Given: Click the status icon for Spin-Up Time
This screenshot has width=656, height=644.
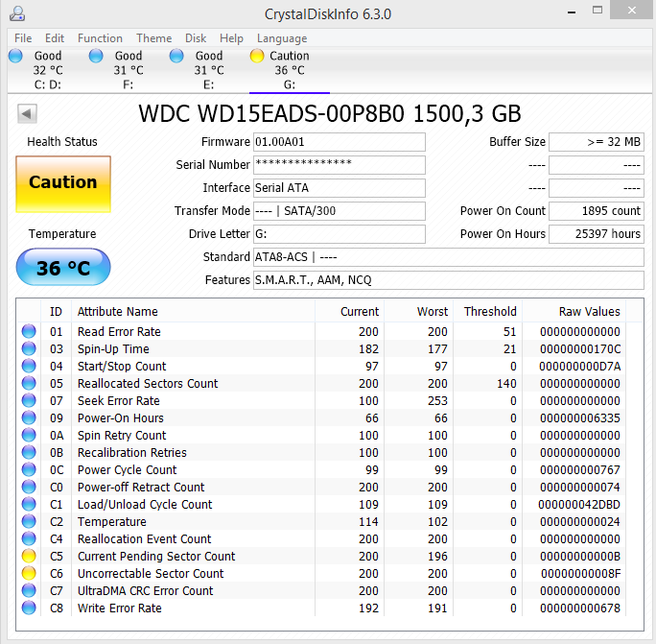Looking at the screenshot, I should click(x=29, y=348).
